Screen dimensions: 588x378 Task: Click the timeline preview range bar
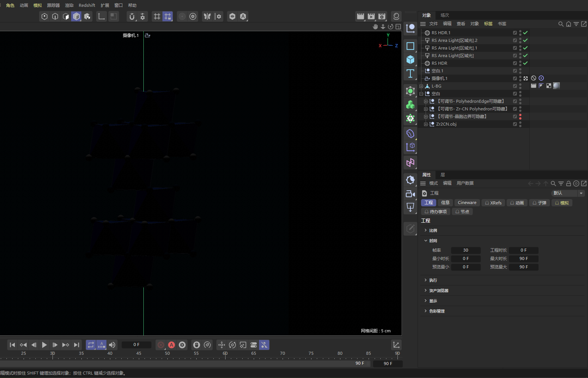[185, 364]
